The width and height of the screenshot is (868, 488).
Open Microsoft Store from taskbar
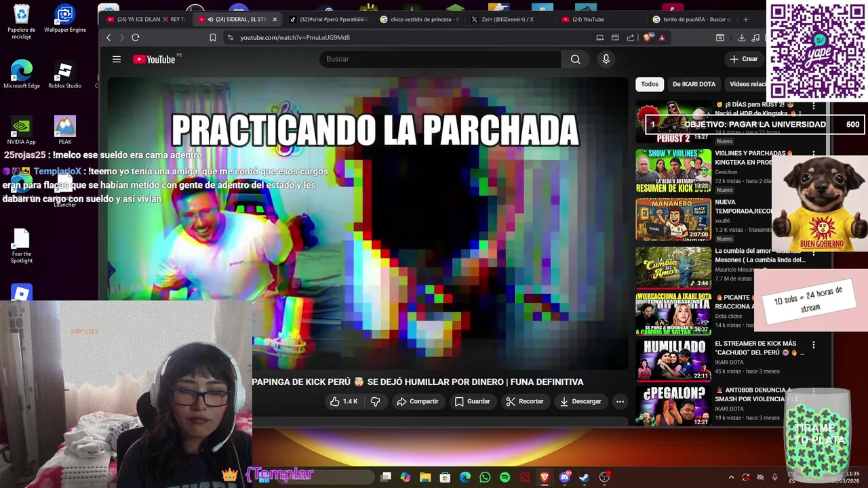coord(445,477)
